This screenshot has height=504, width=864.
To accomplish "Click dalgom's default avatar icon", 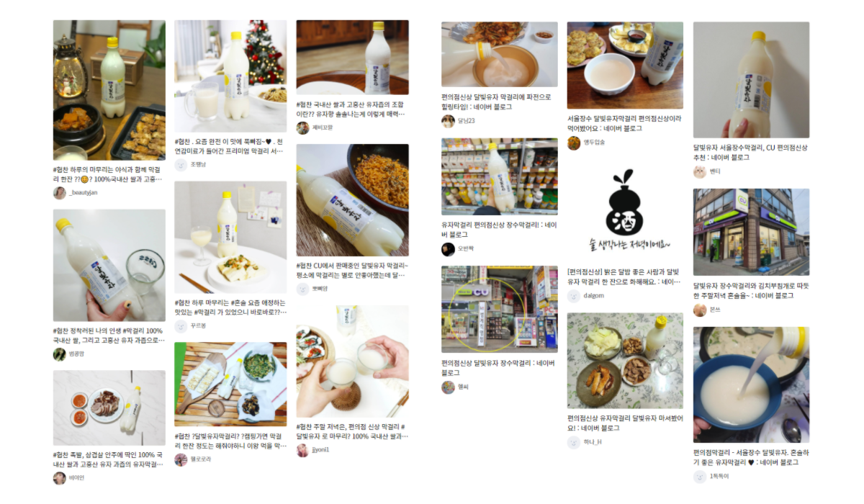I will coord(574,295).
